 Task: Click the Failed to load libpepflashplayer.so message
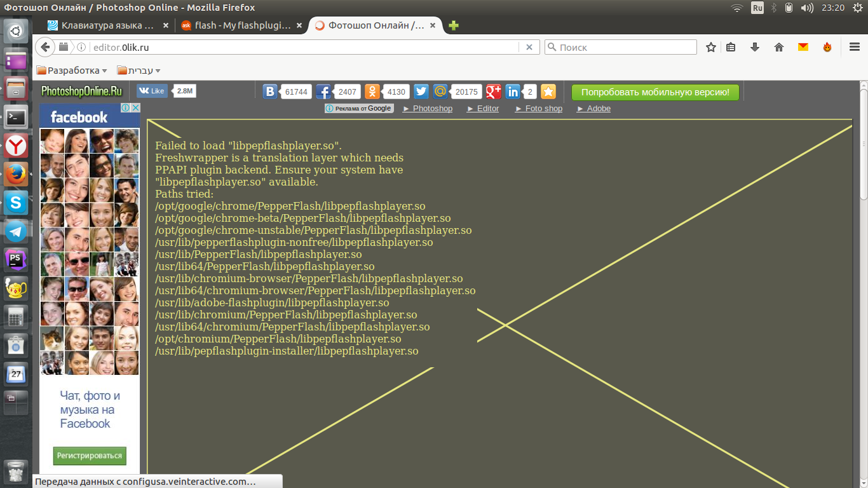tap(248, 146)
